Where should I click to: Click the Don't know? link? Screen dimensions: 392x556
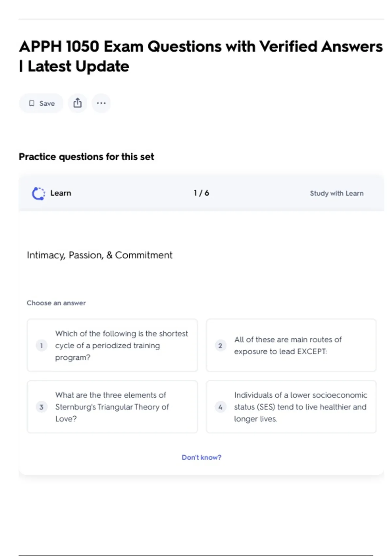coord(201,458)
